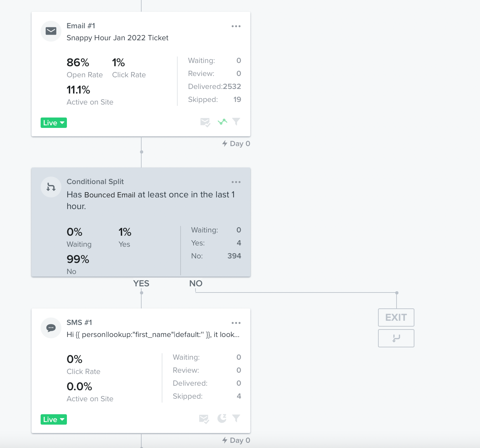
Task: Click the Conditional Split title
Action: (95, 181)
